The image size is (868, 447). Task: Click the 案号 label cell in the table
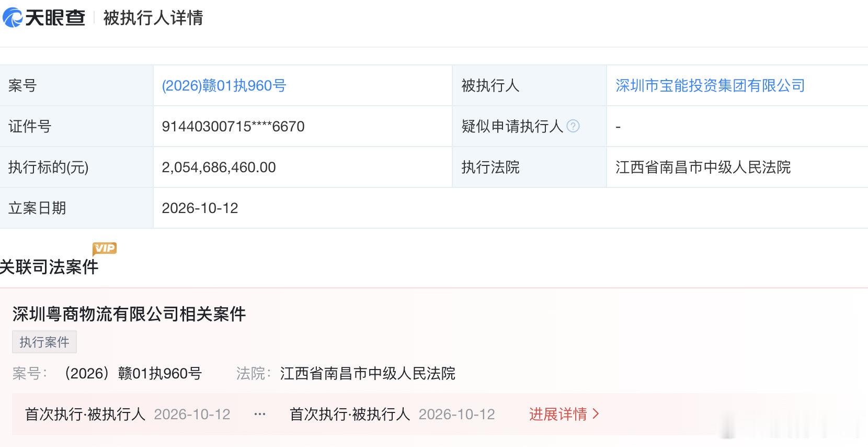tap(76, 85)
